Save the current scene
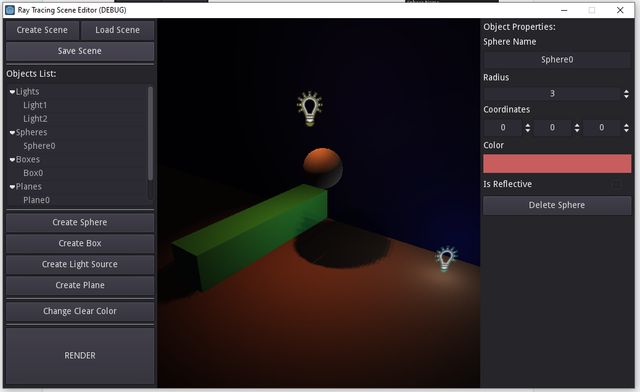This screenshot has height=392, width=640. click(80, 51)
